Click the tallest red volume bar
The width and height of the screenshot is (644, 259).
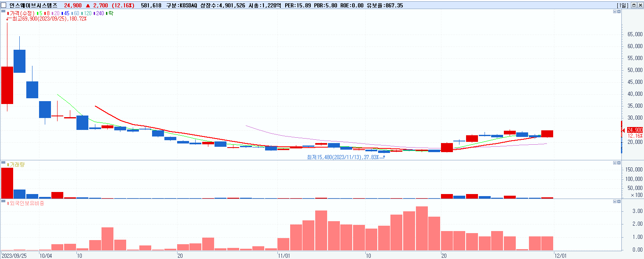coord(7,183)
